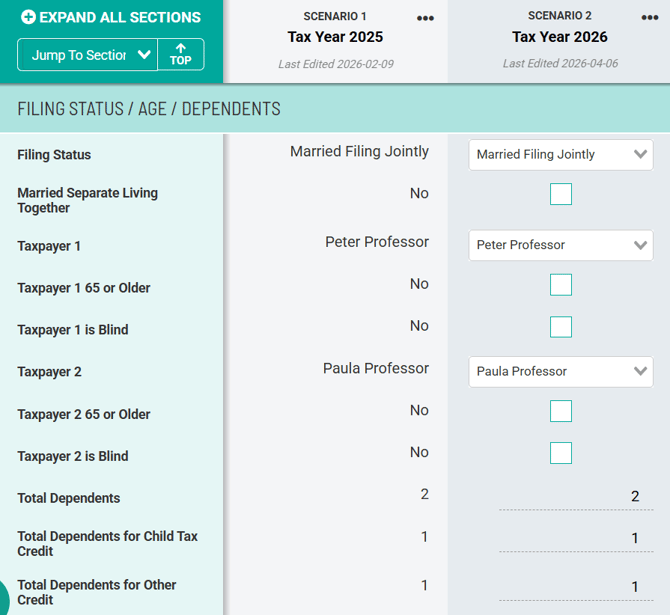Image resolution: width=670 pixels, height=615 pixels.
Task: Click the green circle icon at bottom-left
Action: pos(4,598)
